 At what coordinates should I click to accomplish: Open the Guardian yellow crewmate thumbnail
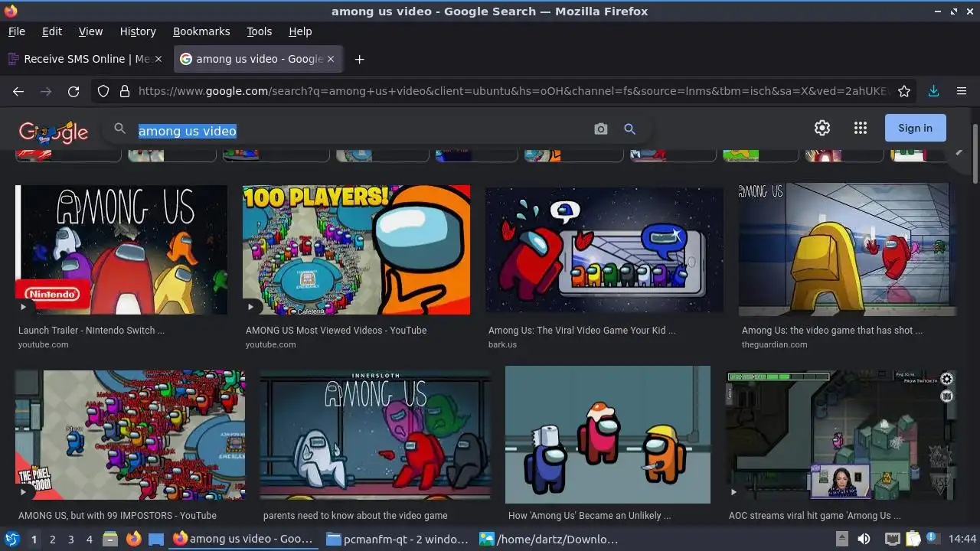848,249
